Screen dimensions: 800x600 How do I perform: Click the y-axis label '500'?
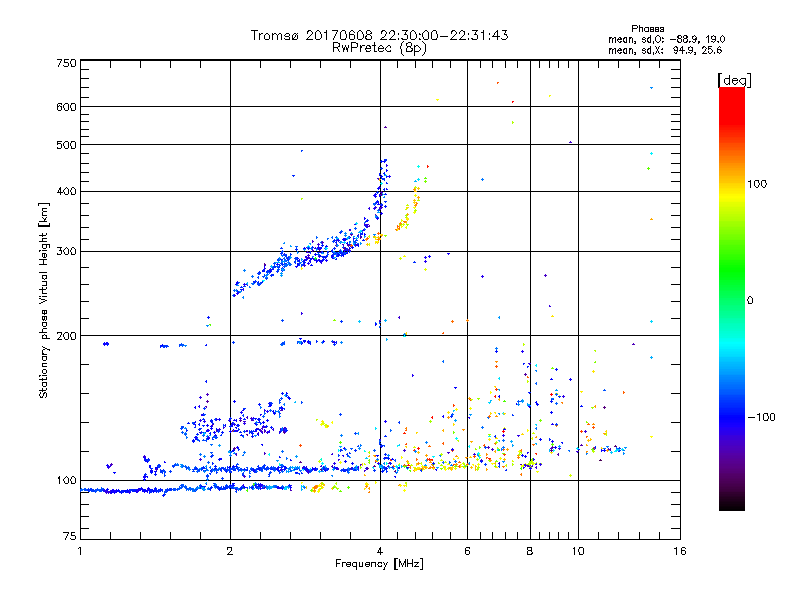coord(66,145)
